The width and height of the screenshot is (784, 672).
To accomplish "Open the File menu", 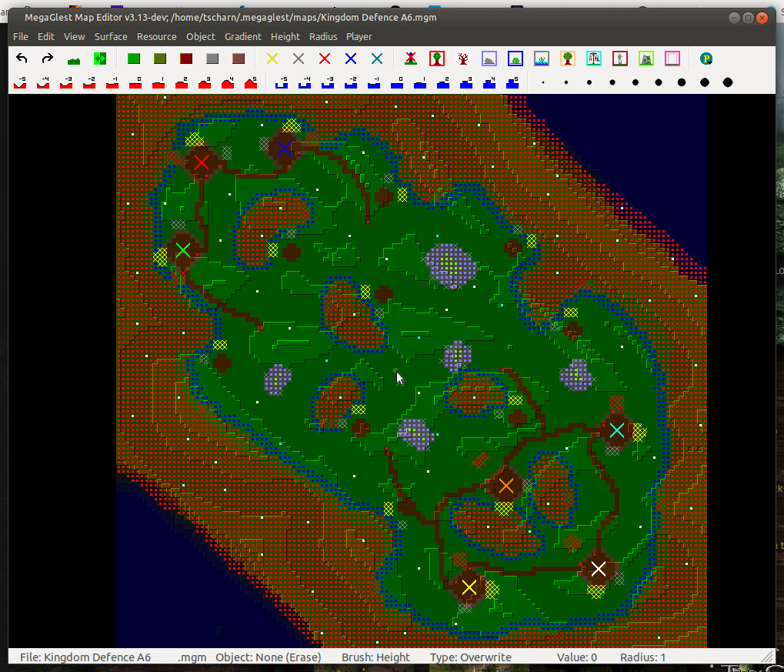I will [x=21, y=36].
